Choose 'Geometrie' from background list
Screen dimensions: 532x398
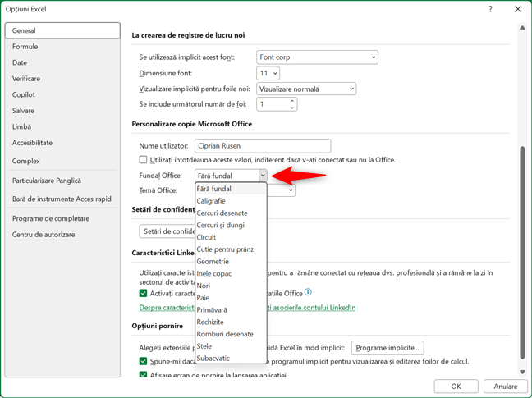point(212,261)
